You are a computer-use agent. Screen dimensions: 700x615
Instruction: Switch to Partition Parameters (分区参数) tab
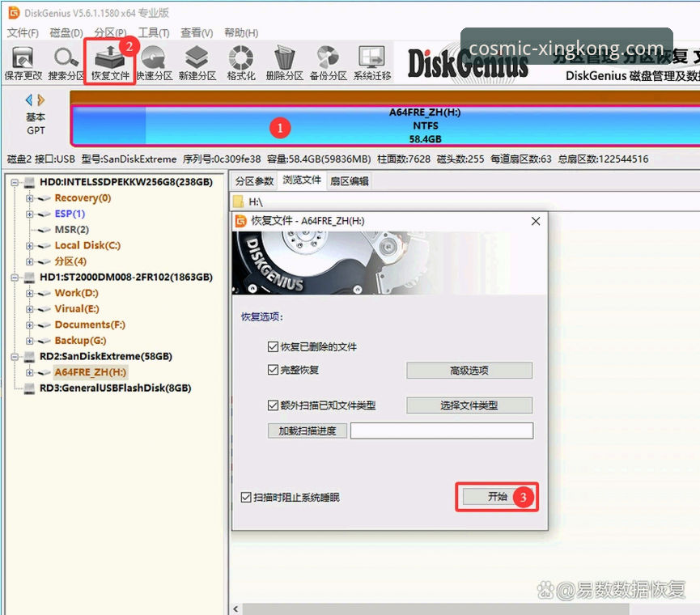click(x=254, y=180)
